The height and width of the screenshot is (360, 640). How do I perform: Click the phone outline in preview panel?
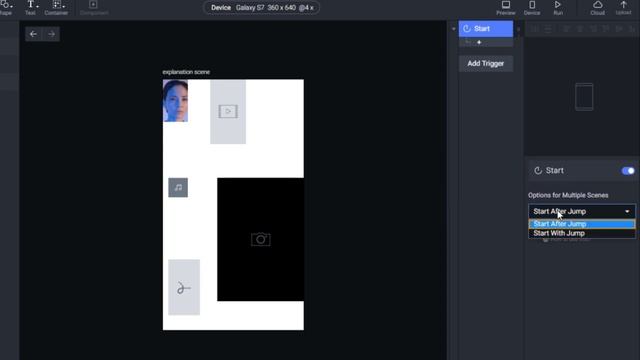(x=584, y=97)
